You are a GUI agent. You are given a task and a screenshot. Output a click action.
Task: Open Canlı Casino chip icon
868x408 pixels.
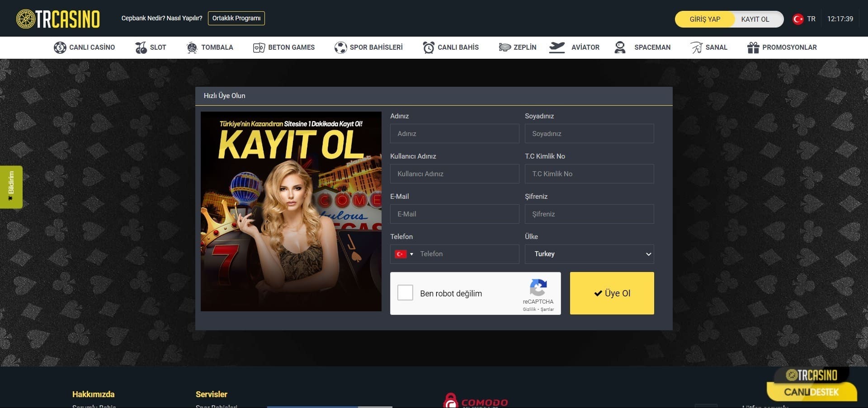pyautogui.click(x=60, y=47)
